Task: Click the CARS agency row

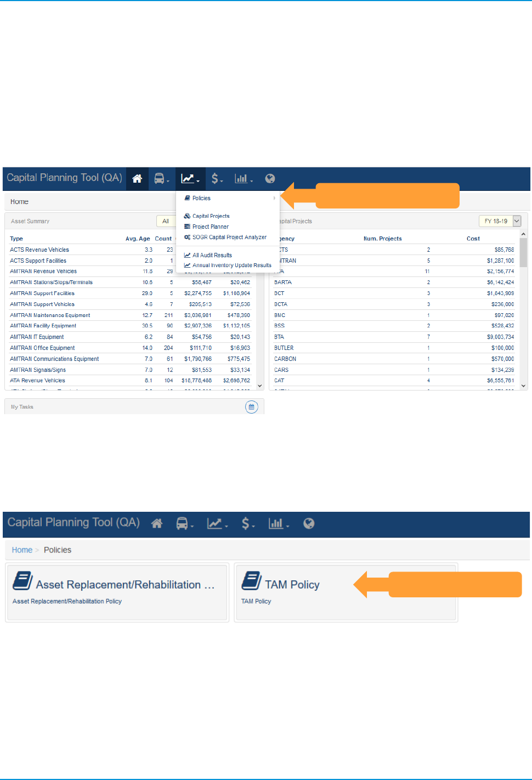Action: tap(394, 370)
